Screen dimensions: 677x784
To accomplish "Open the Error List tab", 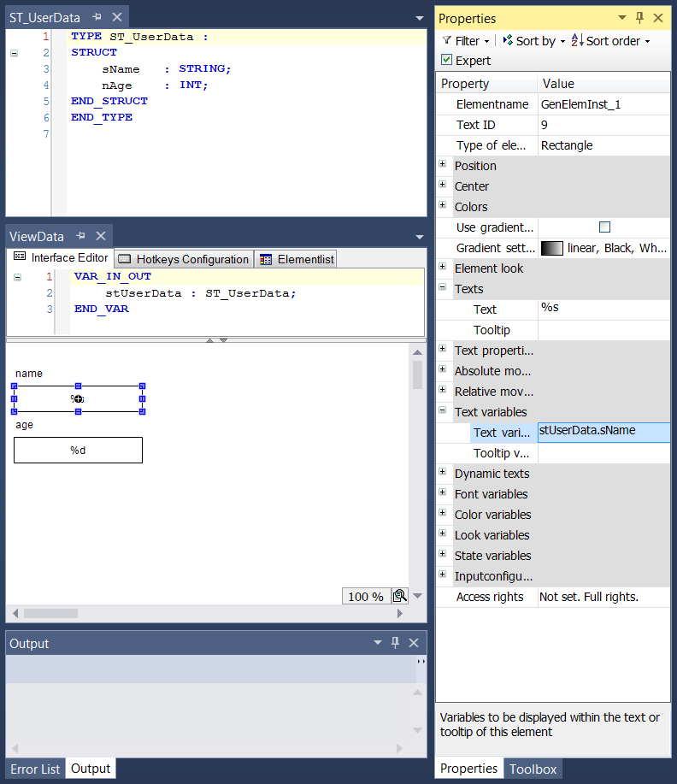I will tap(35, 769).
